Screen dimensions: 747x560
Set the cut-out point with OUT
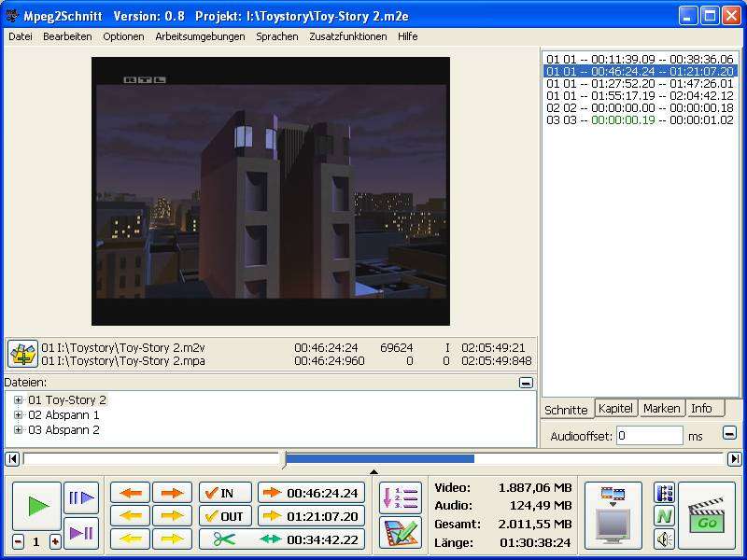click(x=225, y=516)
